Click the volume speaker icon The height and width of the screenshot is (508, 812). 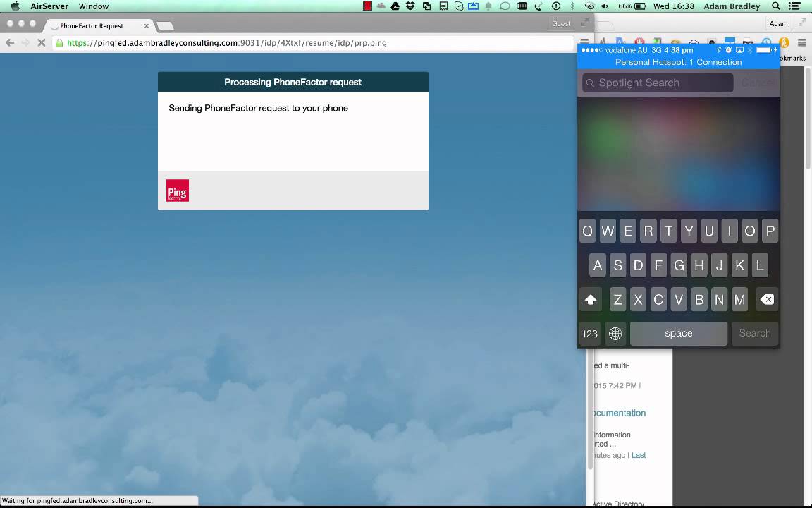(x=605, y=6)
